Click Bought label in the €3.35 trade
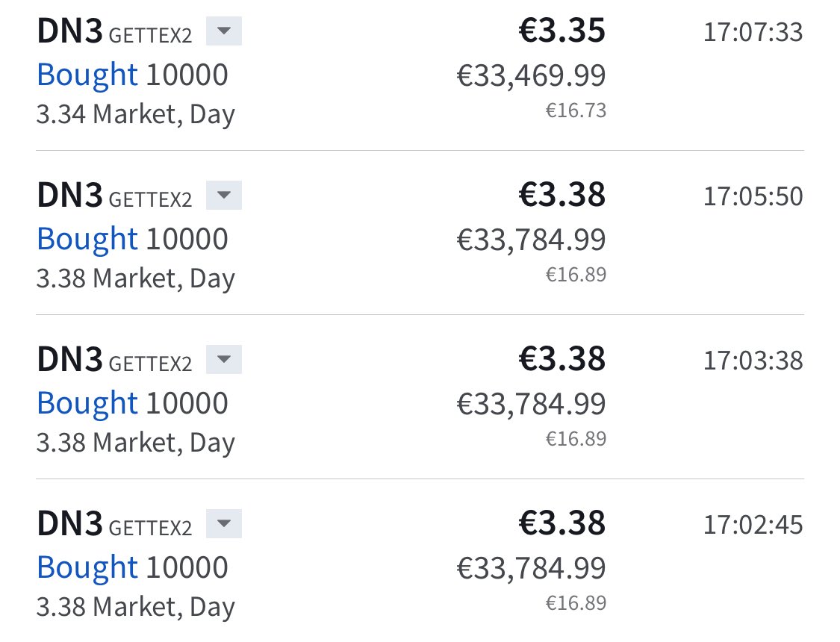Image resolution: width=840 pixels, height=642 pixels. [x=87, y=75]
